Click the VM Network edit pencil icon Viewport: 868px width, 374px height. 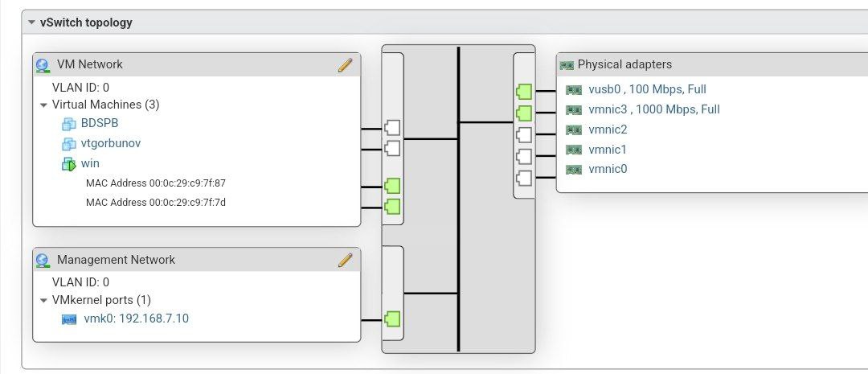[346, 64]
